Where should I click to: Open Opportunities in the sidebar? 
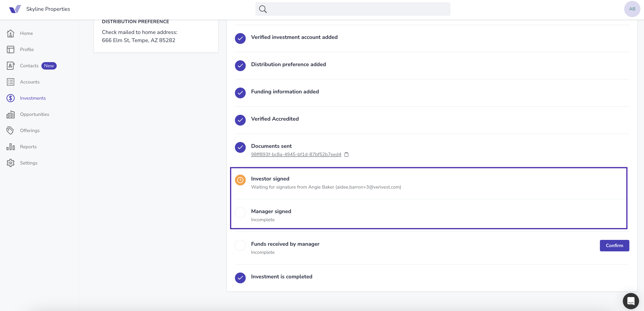[x=34, y=114]
